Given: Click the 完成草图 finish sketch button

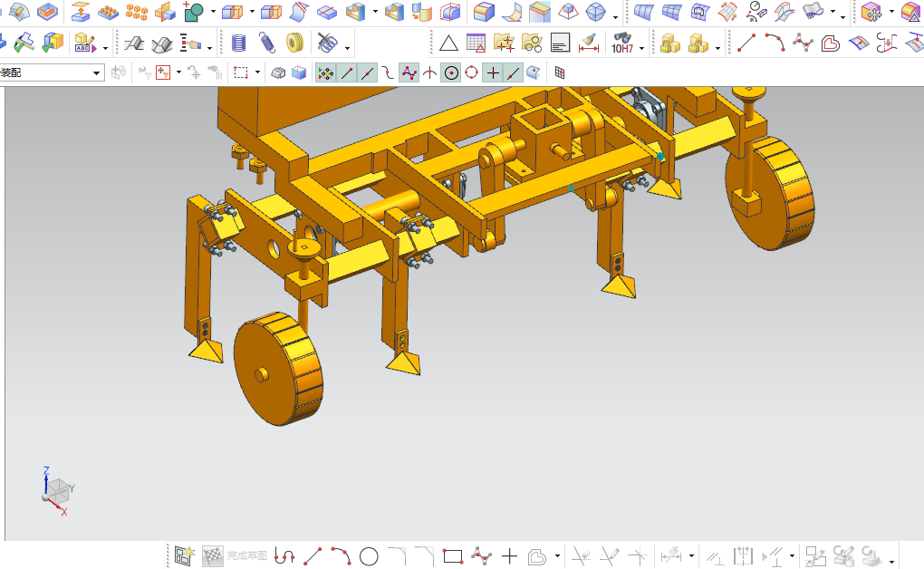Looking at the screenshot, I should click(x=235, y=556).
